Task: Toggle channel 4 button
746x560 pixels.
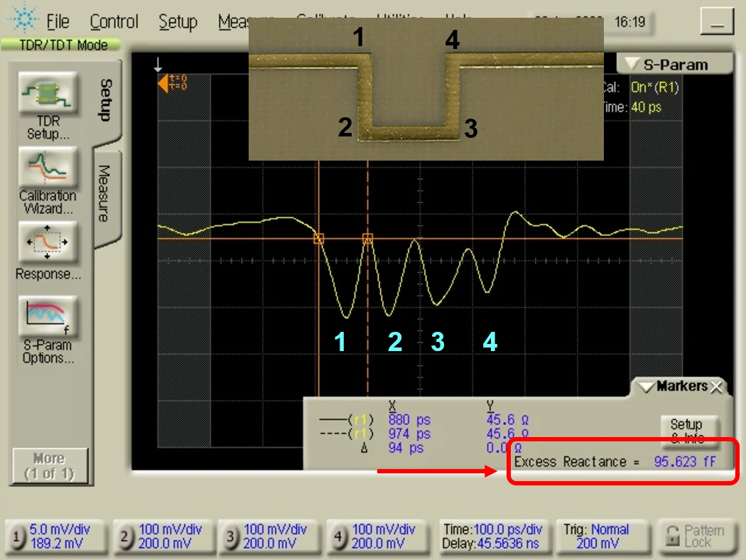Action: [x=337, y=537]
